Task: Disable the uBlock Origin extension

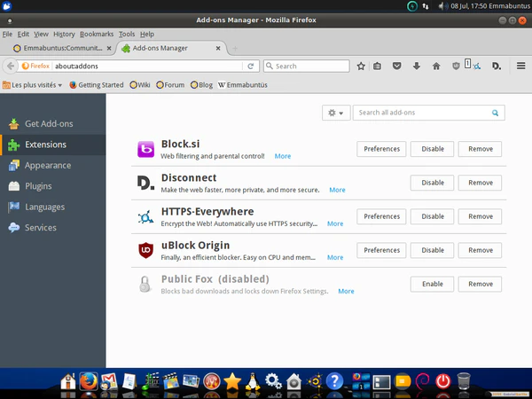Action: click(432, 250)
